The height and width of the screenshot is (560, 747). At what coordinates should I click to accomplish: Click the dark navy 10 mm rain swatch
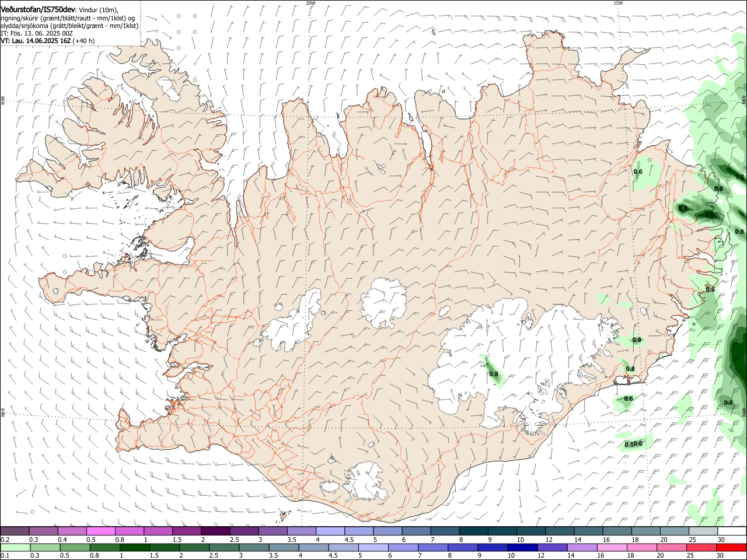[x=523, y=548]
